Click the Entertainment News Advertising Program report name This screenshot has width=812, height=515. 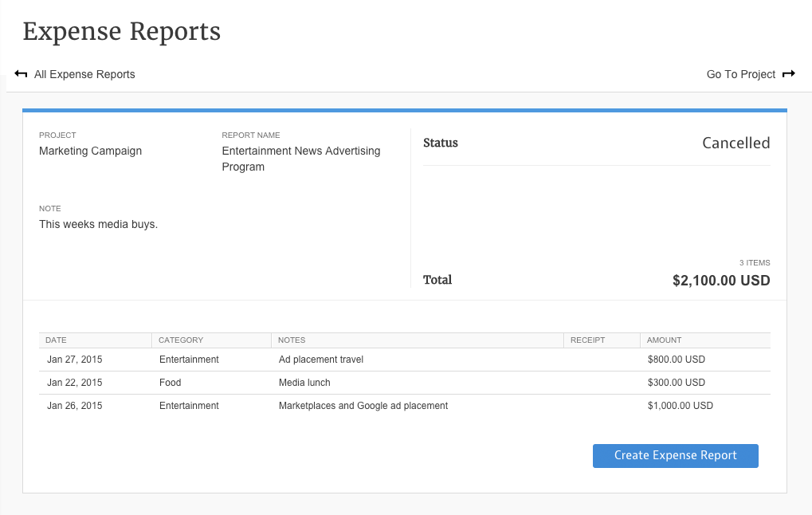point(300,159)
